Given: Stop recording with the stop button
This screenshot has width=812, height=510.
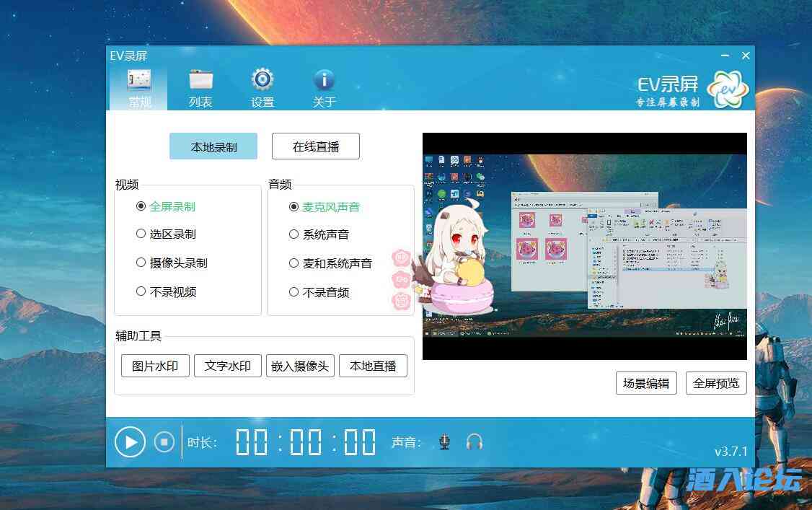Looking at the screenshot, I should [164, 442].
